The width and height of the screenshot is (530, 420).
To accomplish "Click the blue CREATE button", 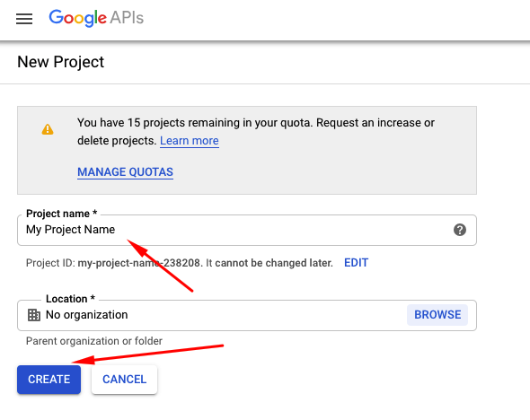I will (49, 380).
